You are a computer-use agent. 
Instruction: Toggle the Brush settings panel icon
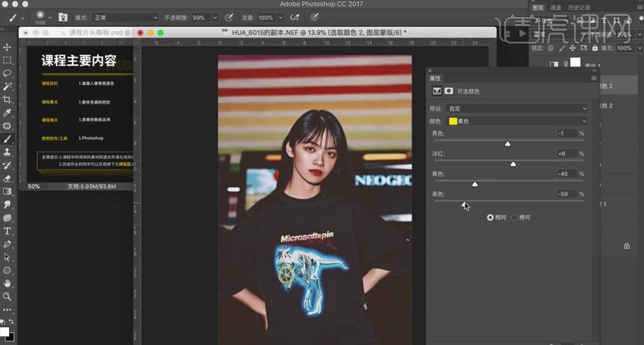pos(63,18)
